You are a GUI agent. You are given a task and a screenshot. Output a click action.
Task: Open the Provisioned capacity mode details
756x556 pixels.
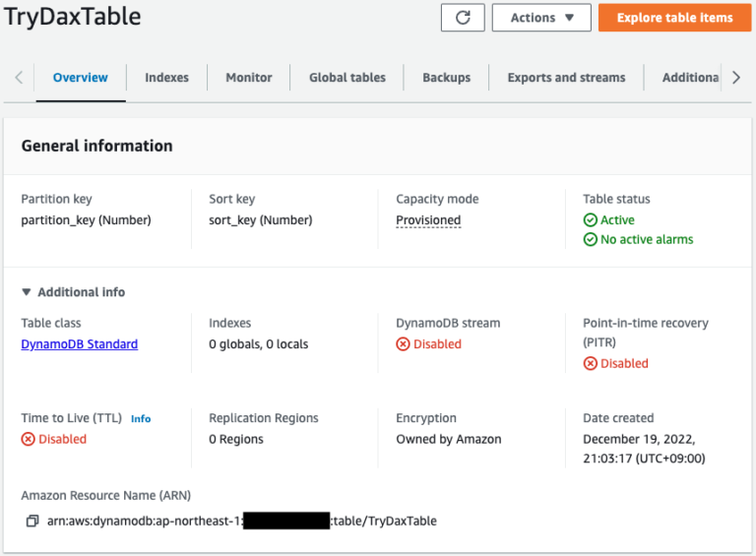[x=428, y=220]
